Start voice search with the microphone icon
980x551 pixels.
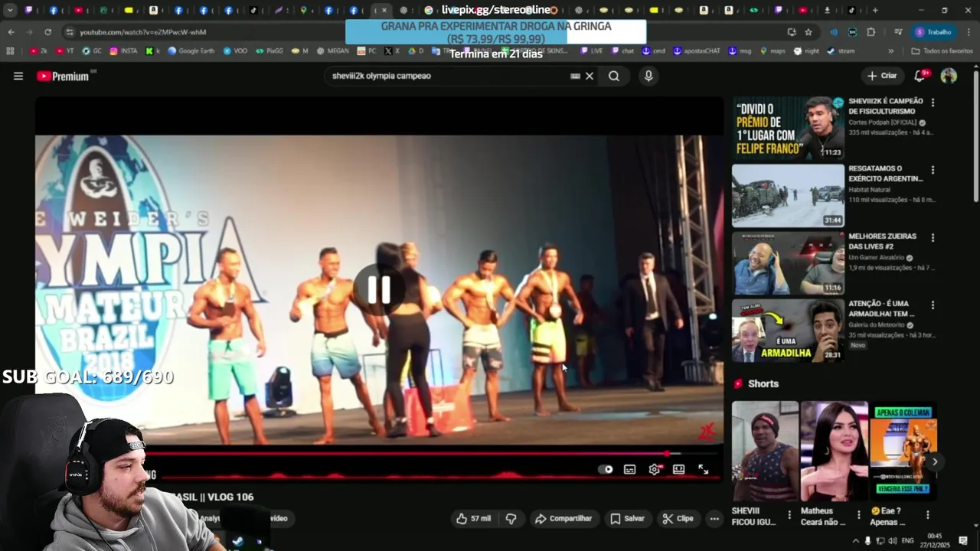click(x=648, y=76)
